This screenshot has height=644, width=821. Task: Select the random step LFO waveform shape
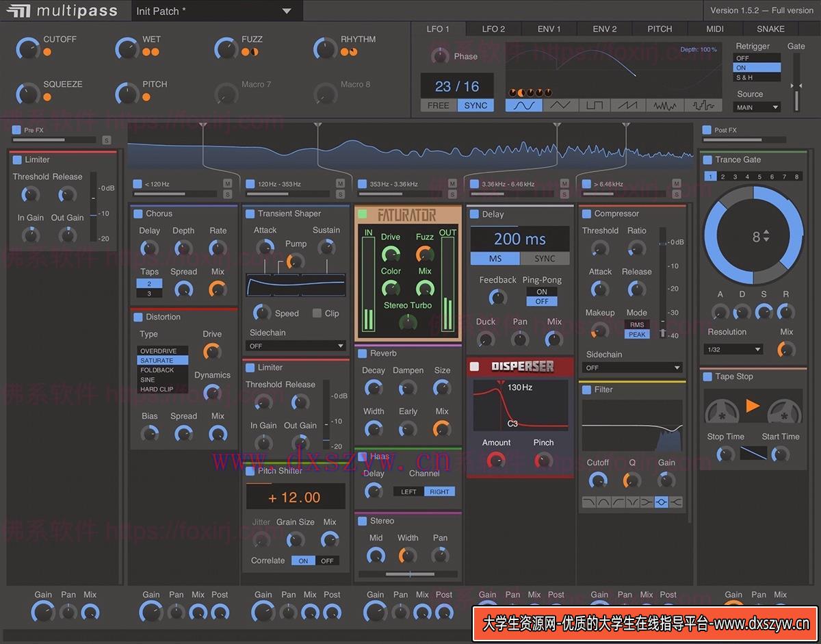point(703,105)
